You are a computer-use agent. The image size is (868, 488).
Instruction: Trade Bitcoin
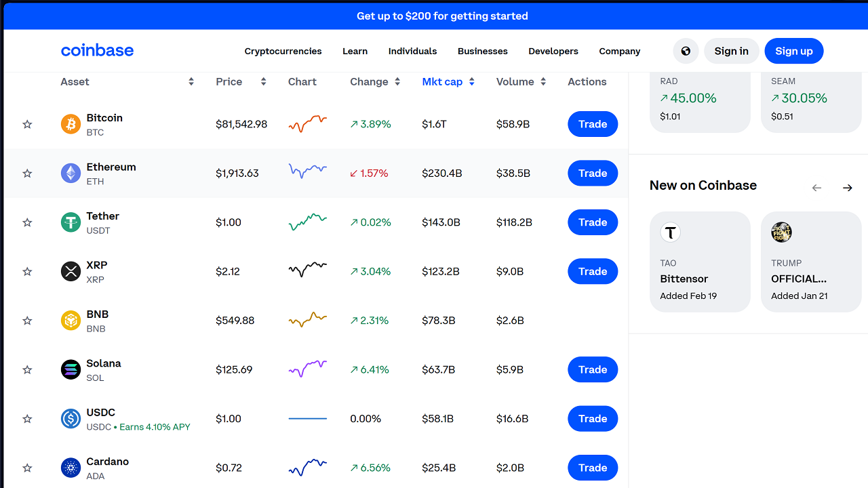593,124
